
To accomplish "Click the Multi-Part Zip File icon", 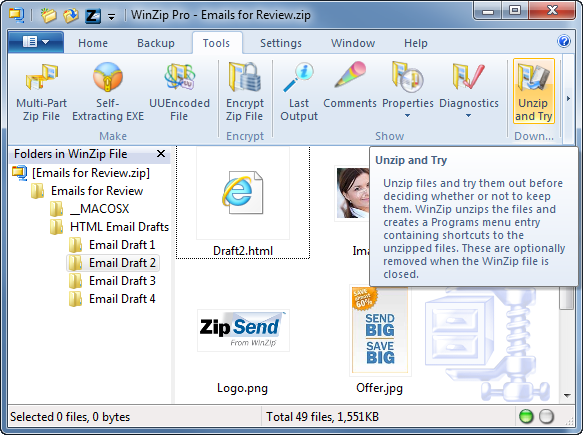I will point(41,77).
